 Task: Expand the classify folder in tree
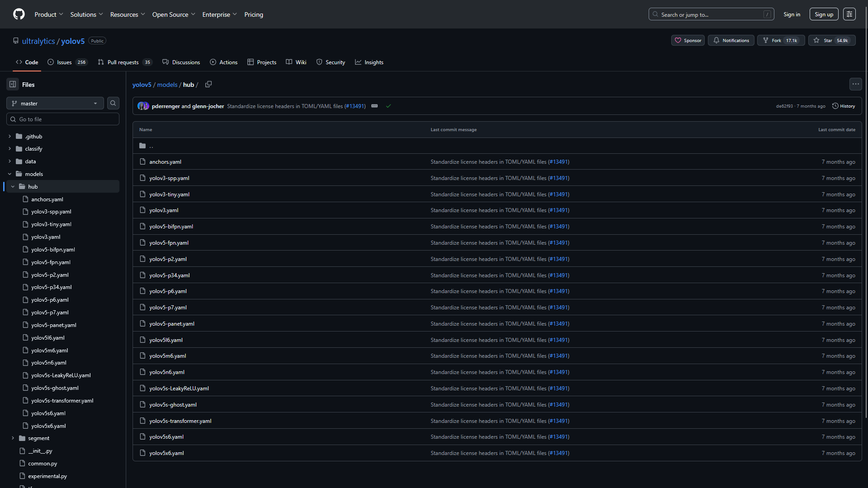(9, 149)
